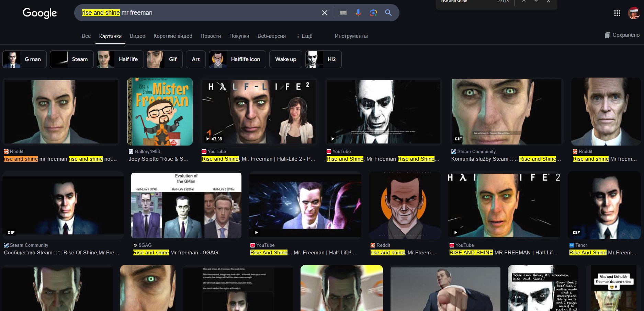This screenshot has height=311, width=644.
Task: Go to previous find-in-page match arrow
Action: [524, 1]
